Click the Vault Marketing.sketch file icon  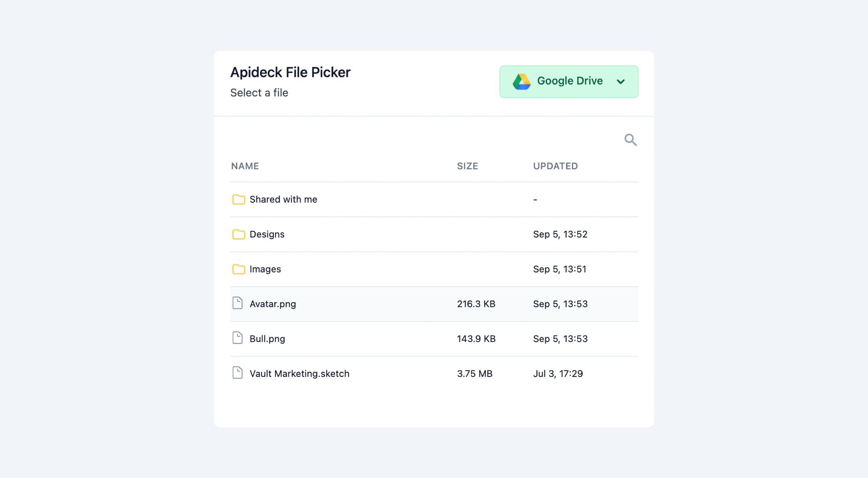[238, 373]
